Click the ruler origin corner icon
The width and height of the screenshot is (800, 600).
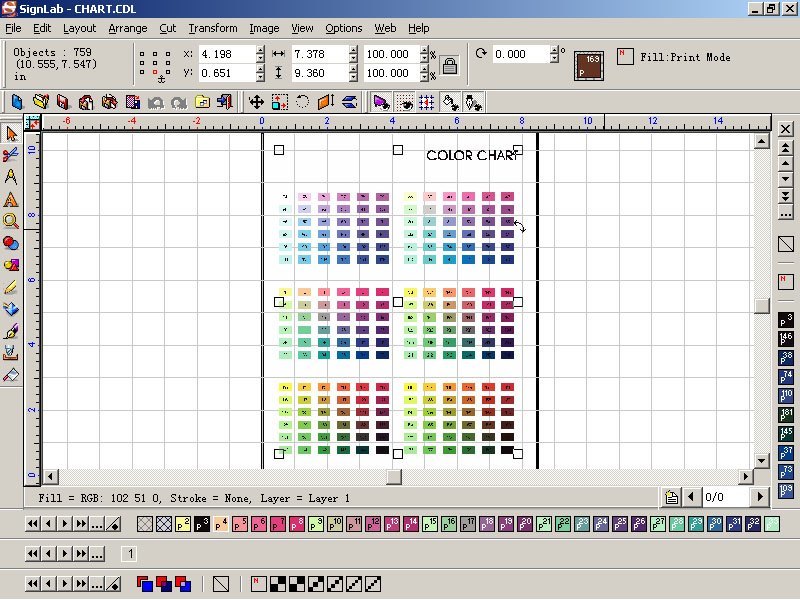32,122
